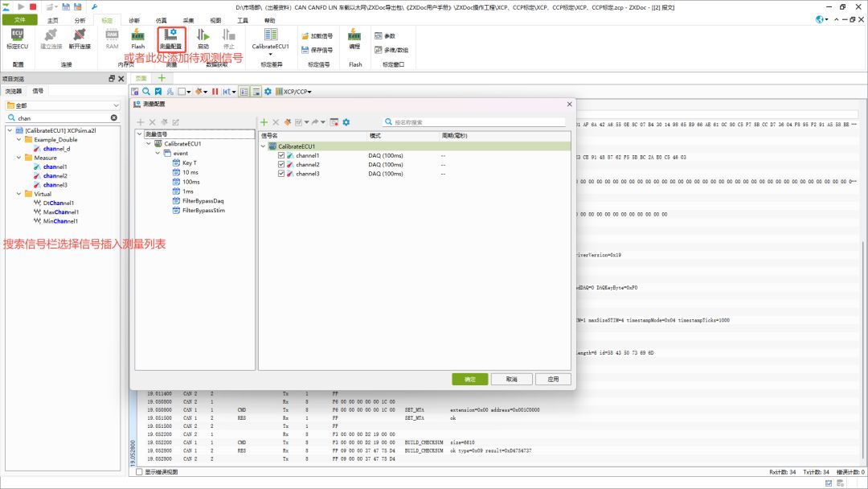This screenshot has height=489, width=868.
Task: Click the 断开连接 disconnect ribbon icon
Action: click(80, 39)
